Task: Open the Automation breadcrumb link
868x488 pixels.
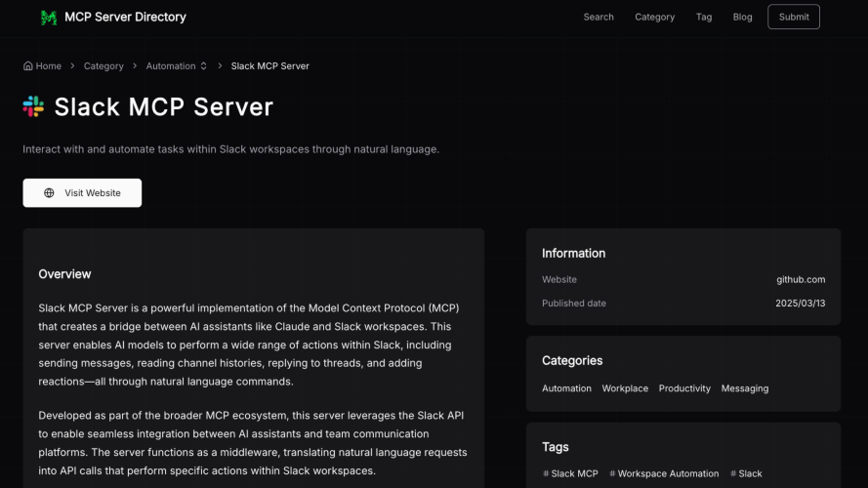Action: 171,65
